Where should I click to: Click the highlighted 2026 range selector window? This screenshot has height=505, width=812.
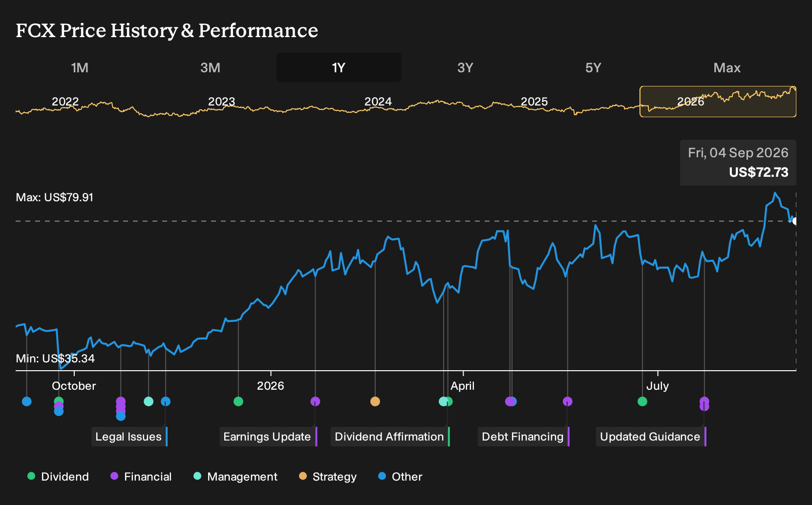click(x=718, y=102)
